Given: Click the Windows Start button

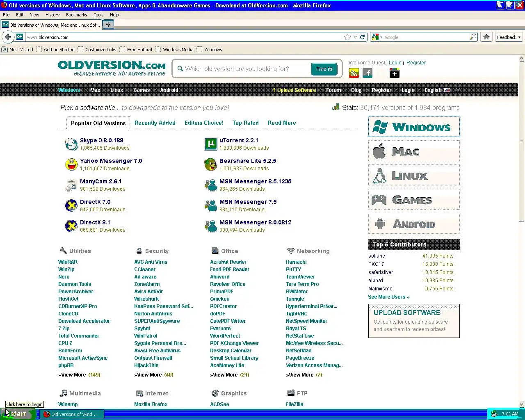Looking at the screenshot, I should tap(18, 414).
